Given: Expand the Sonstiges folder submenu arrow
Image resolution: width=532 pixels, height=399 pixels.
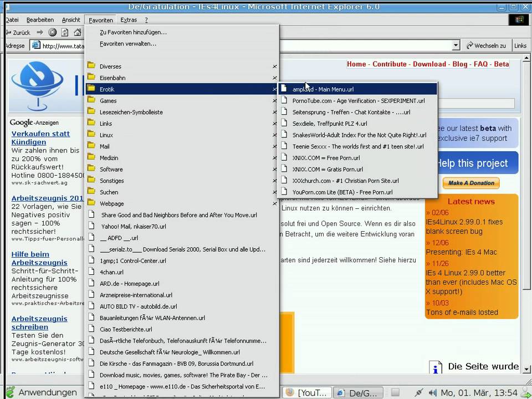Looking at the screenshot, I should [274, 181].
